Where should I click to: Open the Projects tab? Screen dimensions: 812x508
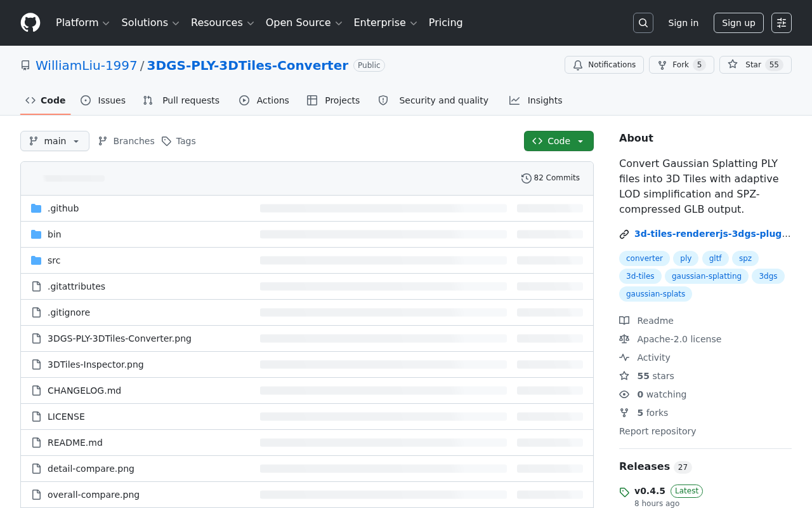[x=334, y=100]
